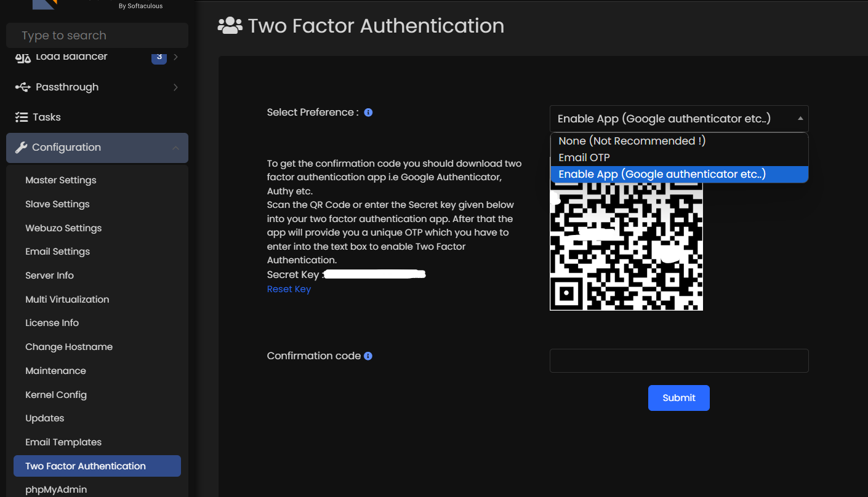Image resolution: width=868 pixels, height=497 pixels.
Task: Select Two Factor Authentication sidebar item
Action: tap(97, 466)
